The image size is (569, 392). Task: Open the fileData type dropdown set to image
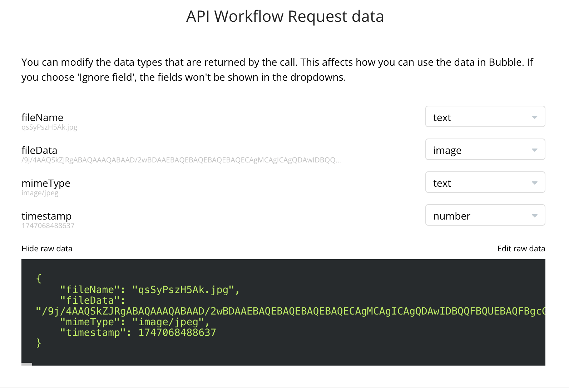tap(485, 150)
